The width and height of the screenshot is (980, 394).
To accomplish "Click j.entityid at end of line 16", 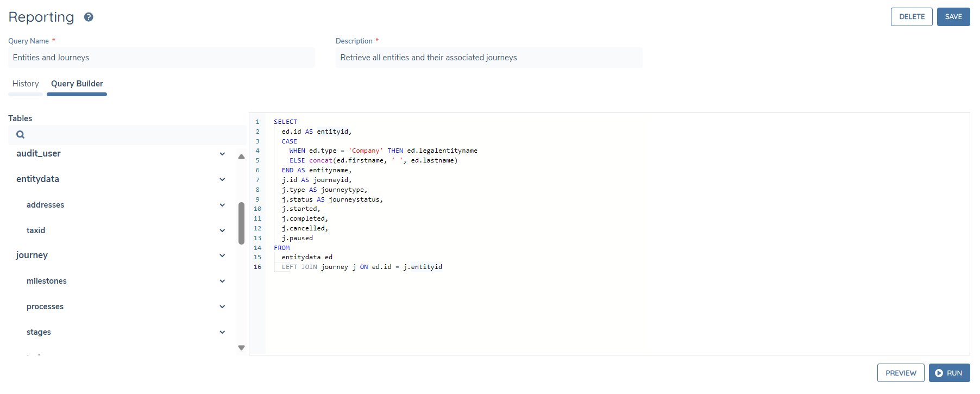I will point(423,267).
